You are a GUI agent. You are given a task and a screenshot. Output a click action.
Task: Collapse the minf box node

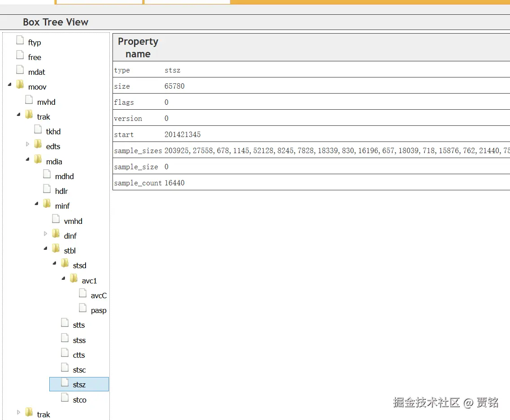coord(36,204)
